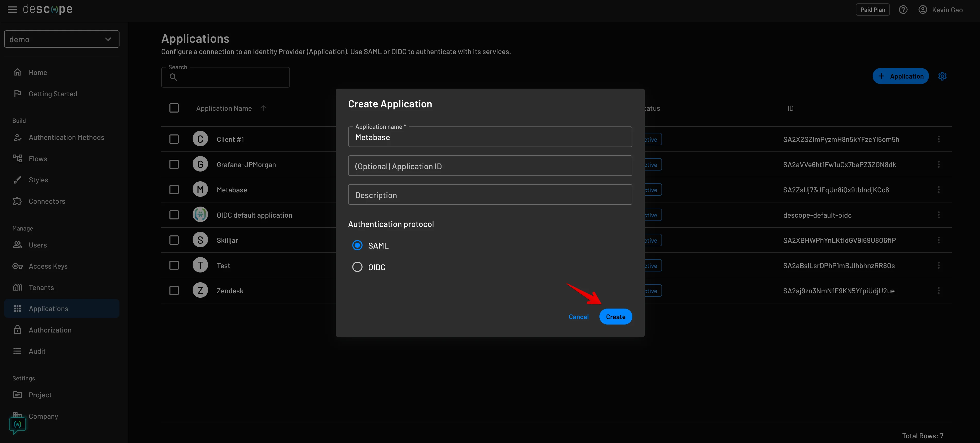Click the Description text field
The height and width of the screenshot is (443, 980).
coord(490,194)
